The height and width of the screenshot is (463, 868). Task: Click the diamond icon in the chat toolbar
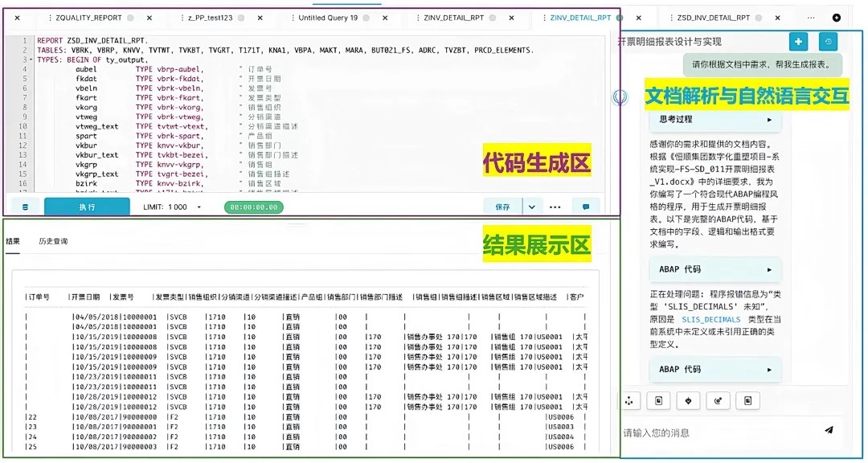click(x=688, y=400)
